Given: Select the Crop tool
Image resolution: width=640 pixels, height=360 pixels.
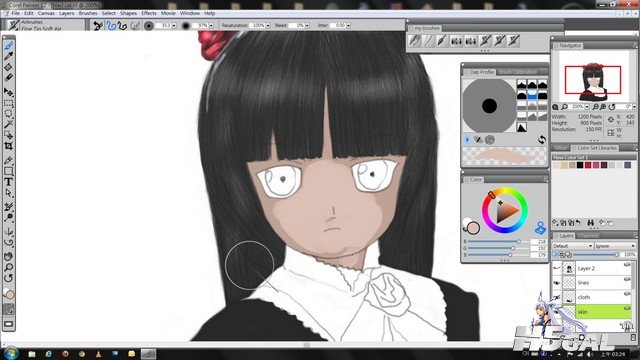Looking at the screenshot, I should tap(9, 146).
